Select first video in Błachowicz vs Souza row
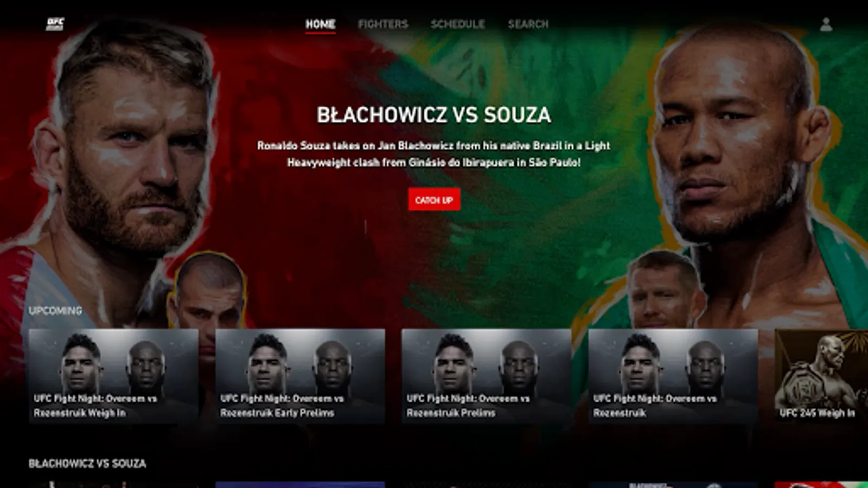The height and width of the screenshot is (488, 868). (113, 485)
